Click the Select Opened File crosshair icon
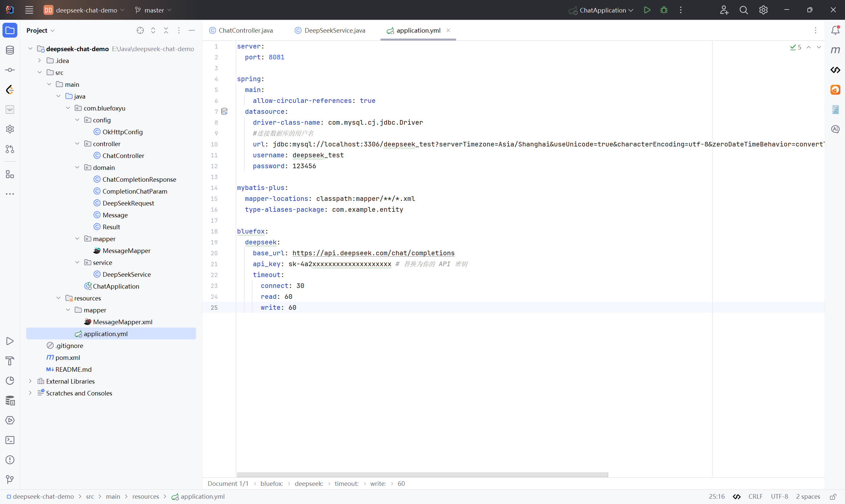845x504 pixels. (x=140, y=31)
